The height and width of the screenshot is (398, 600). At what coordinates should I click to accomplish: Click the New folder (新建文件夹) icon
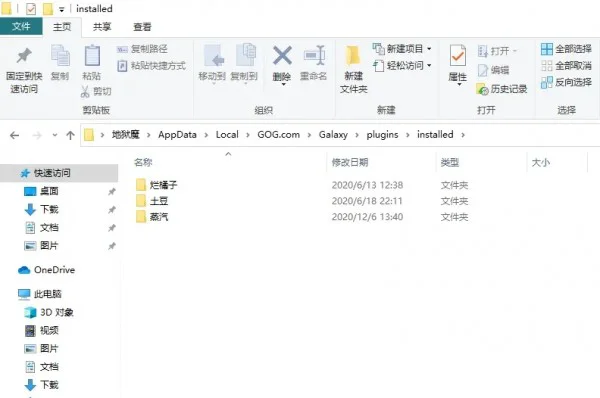[x=353, y=56]
